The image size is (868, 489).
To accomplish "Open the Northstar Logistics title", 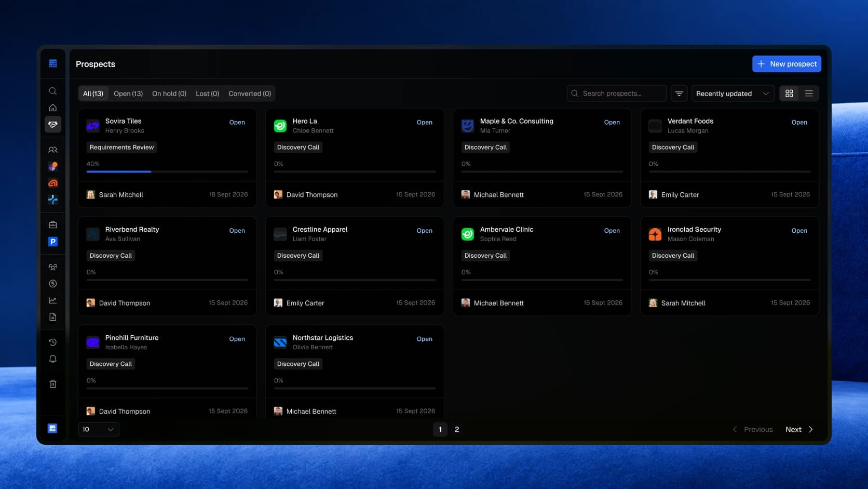I will click(323, 338).
